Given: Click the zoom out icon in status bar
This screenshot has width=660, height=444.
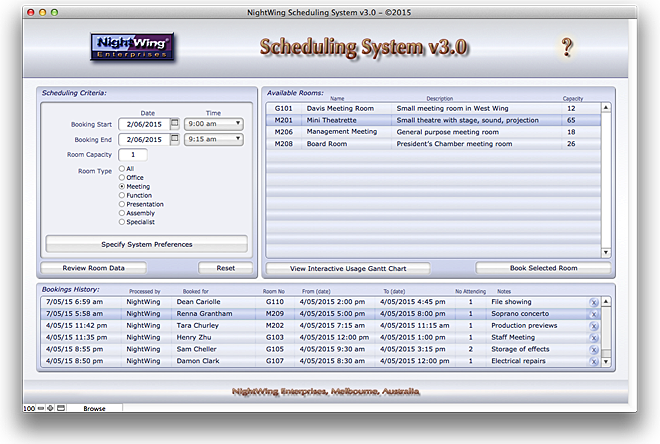Looking at the screenshot, I should point(41,408).
